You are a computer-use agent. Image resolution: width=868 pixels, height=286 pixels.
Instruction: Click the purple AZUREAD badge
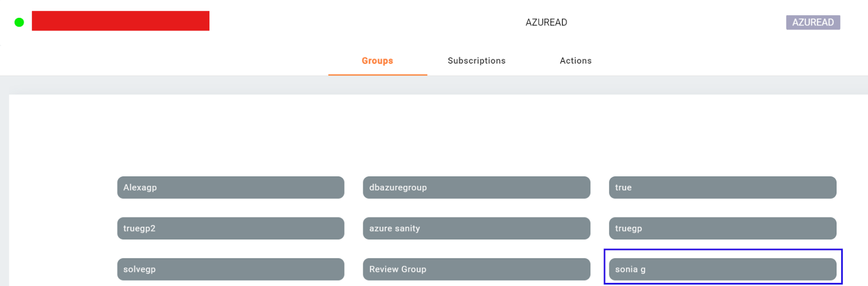click(813, 22)
